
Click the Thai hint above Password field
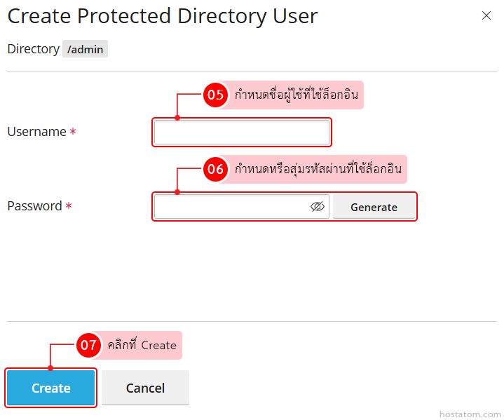point(319,169)
